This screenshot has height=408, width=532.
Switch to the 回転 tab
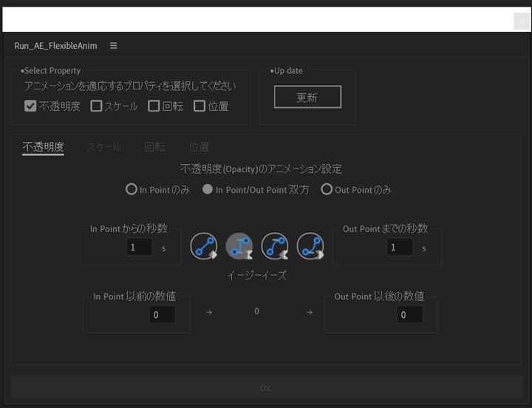click(x=154, y=147)
